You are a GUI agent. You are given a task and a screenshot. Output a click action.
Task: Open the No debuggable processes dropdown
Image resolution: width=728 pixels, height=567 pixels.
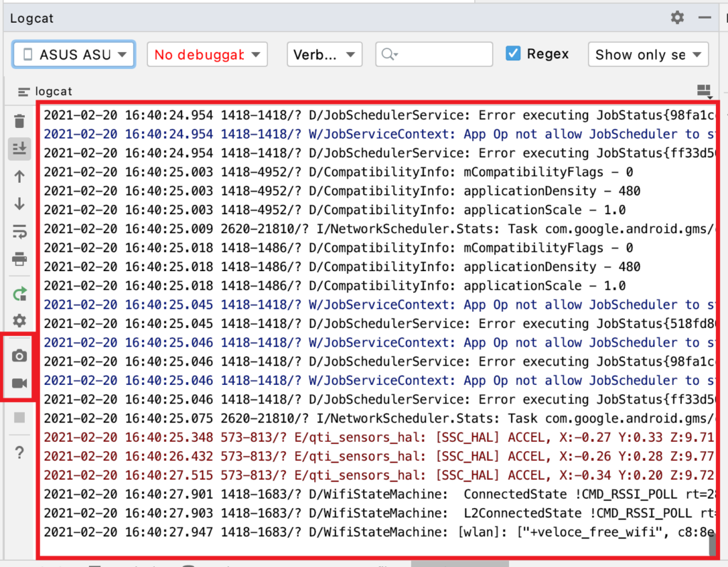pyautogui.click(x=207, y=54)
